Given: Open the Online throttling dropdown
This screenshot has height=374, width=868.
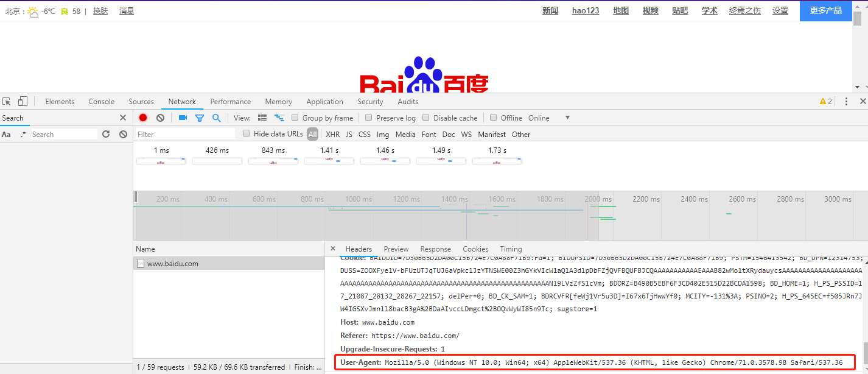Looking at the screenshot, I should coord(549,118).
